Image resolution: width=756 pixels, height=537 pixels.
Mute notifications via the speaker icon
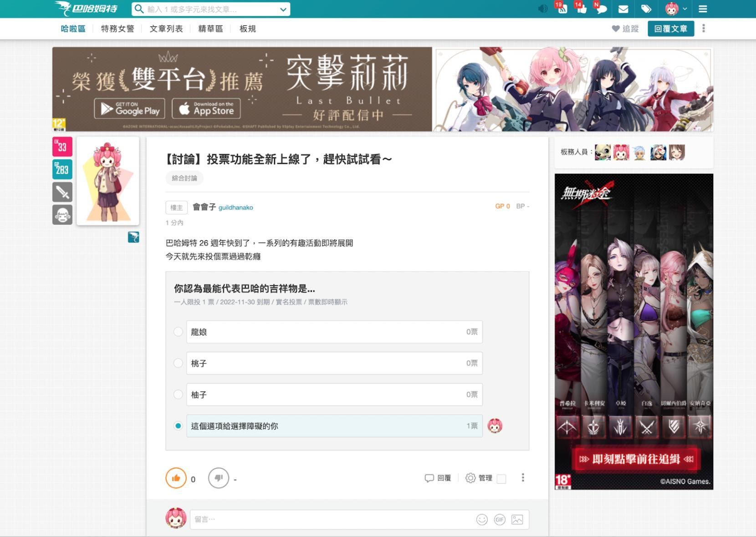click(542, 8)
